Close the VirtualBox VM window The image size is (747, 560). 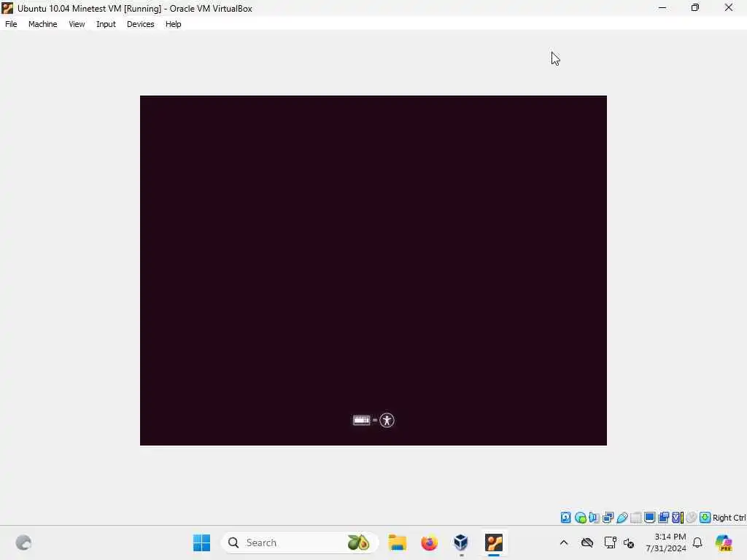tap(729, 8)
